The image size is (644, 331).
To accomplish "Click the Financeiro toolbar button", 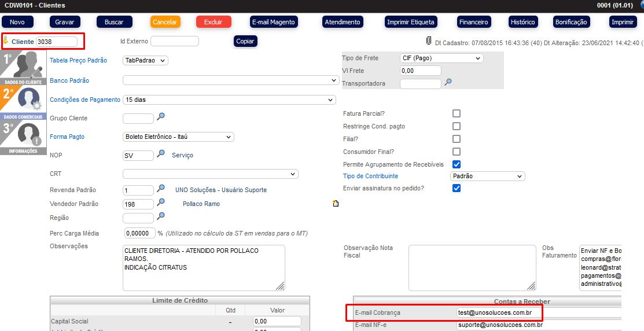I will tap(473, 22).
